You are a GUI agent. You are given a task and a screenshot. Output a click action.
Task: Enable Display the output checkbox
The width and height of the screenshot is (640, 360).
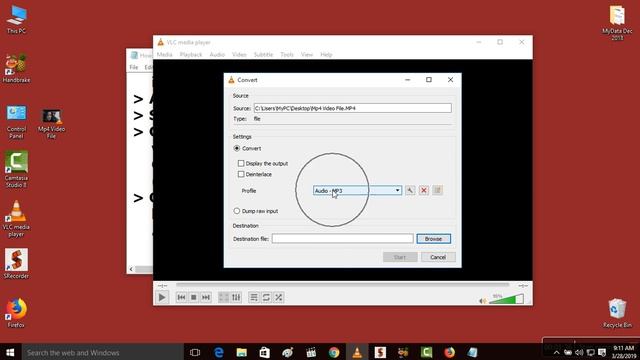click(x=241, y=163)
